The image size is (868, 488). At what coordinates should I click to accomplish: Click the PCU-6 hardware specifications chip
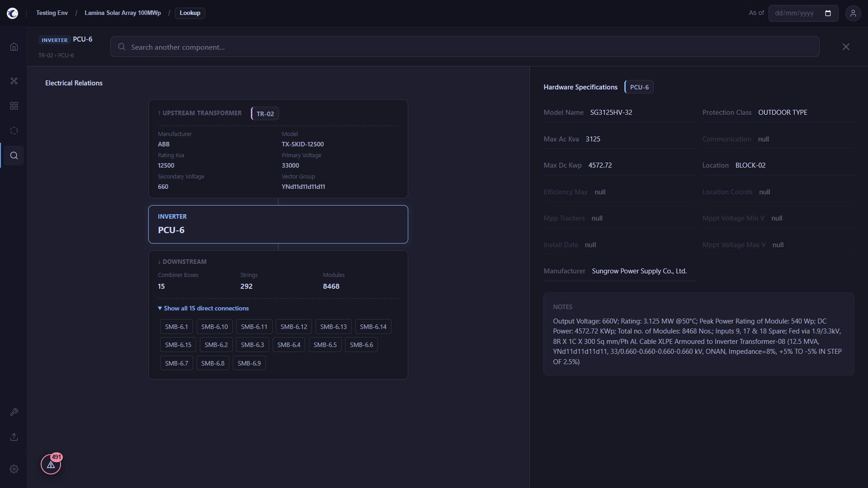639,87
